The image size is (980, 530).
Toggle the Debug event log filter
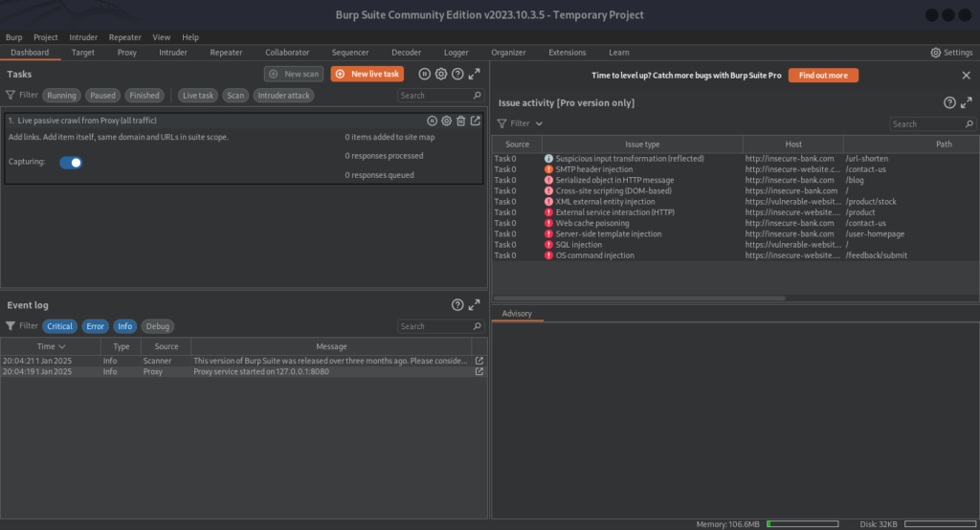click(x=158, y=326)
